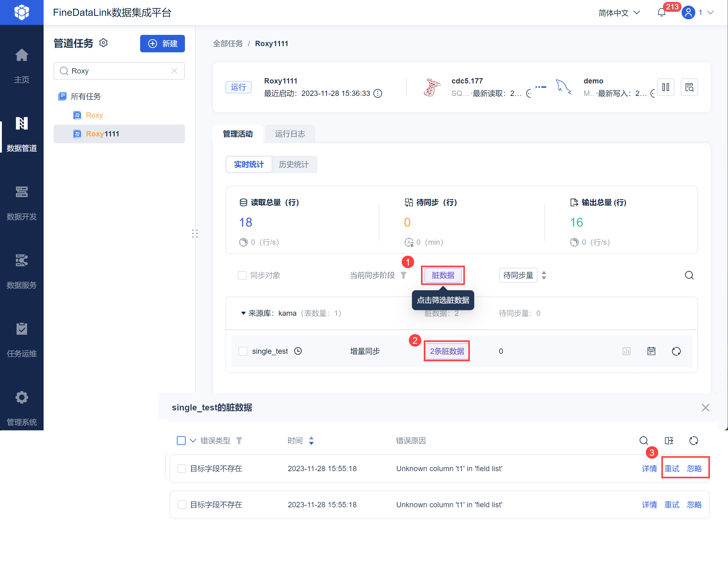Click refresh icon in dirty data panel
728x563 pixels.
pos(693,441)
